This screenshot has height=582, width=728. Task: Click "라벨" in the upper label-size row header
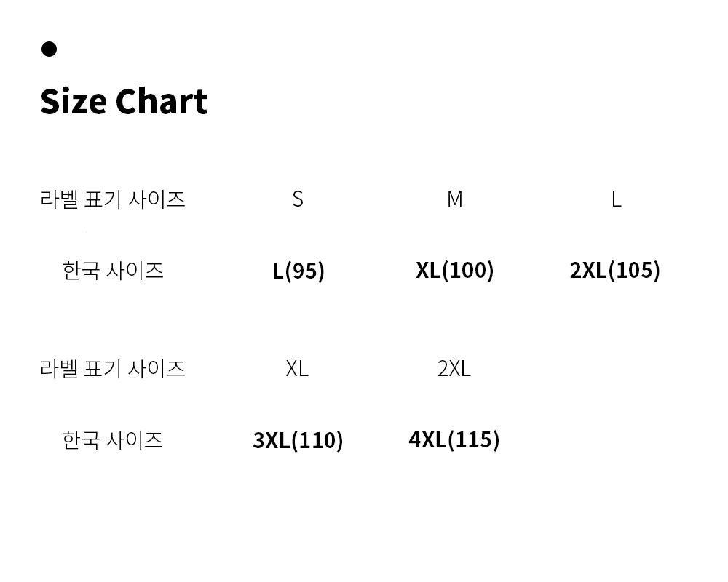point(59,199)
